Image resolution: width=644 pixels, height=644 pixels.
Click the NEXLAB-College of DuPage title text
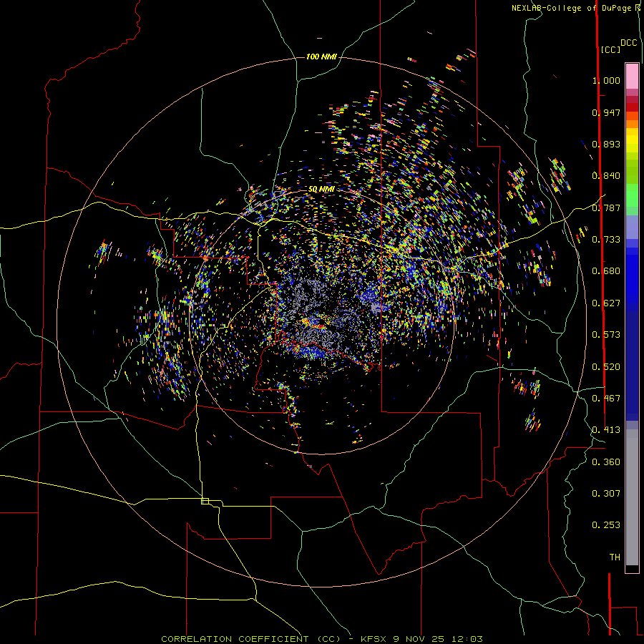572,8
